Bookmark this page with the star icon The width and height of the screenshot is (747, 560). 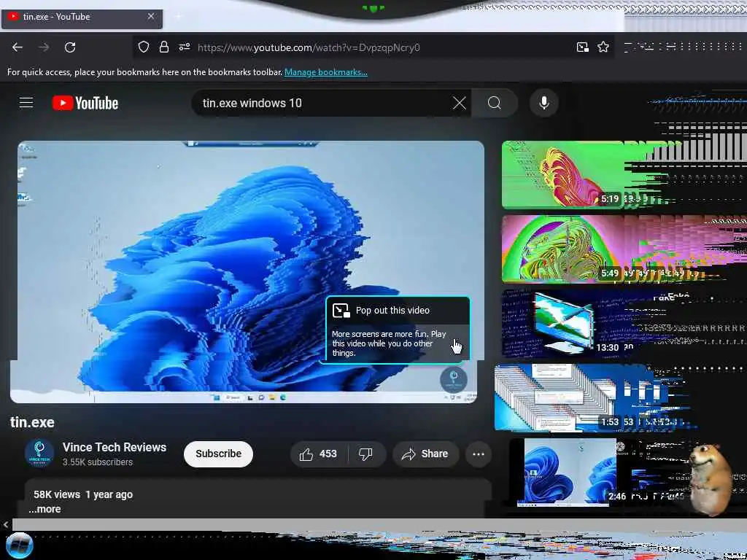(x=603, y=47)
